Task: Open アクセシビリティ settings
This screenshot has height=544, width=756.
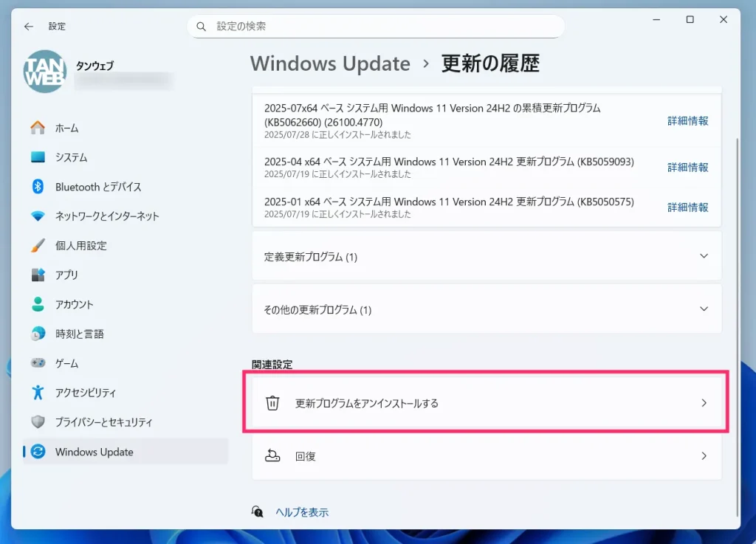Action: coord(126,392)
